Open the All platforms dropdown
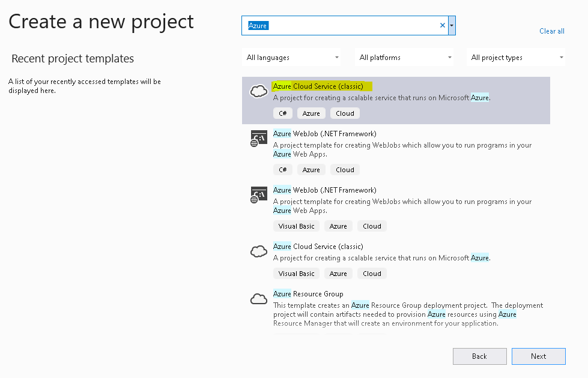The width and height of the screenshot is (588, 378). 404,58
